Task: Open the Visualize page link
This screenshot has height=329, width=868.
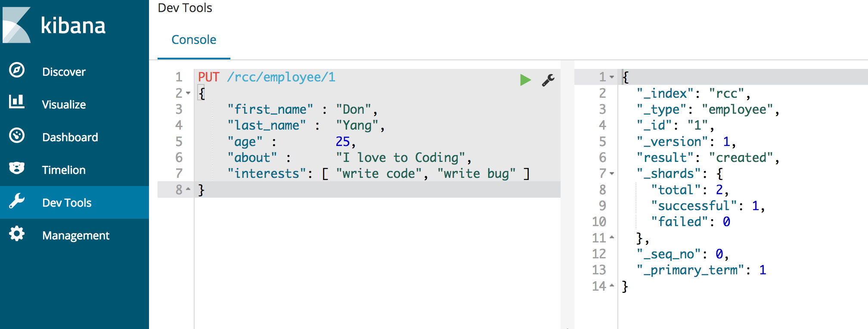Action: [x=64, y=105]
